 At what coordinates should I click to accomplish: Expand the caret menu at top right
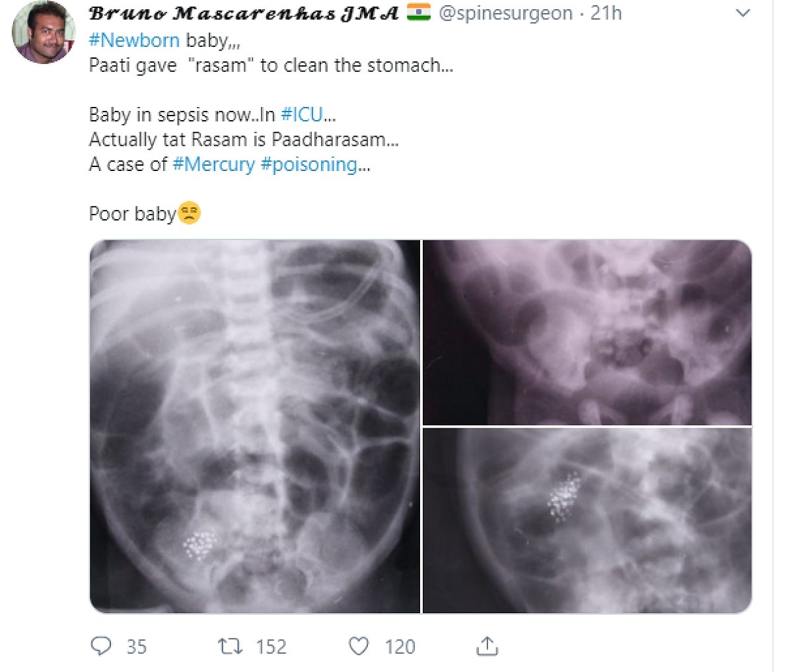(x=742, y=13)
